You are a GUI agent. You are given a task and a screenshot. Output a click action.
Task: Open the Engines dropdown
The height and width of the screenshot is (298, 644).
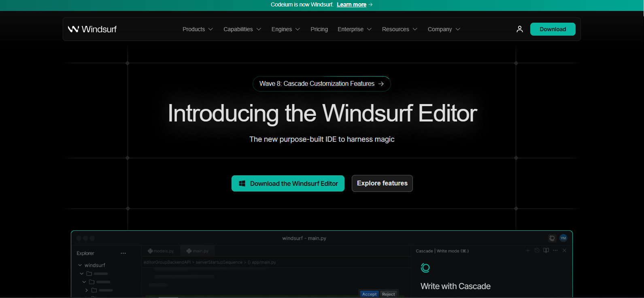(x=285, y=29)
